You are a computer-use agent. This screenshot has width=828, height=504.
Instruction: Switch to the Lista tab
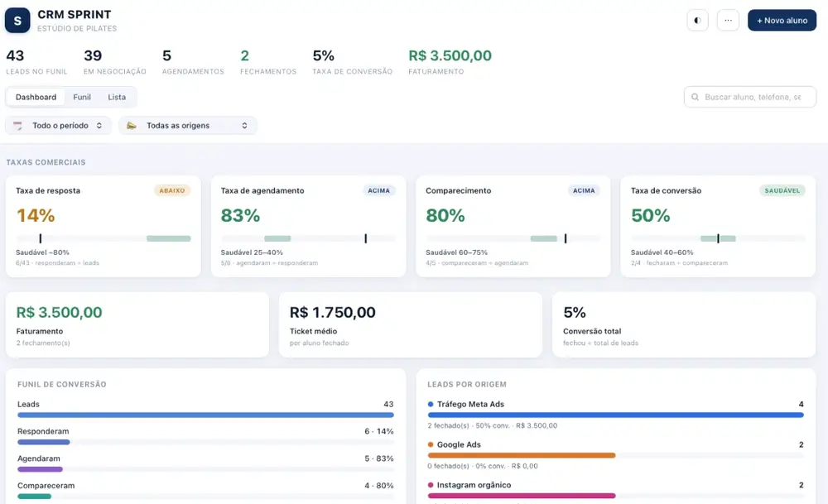click(117, 97)
